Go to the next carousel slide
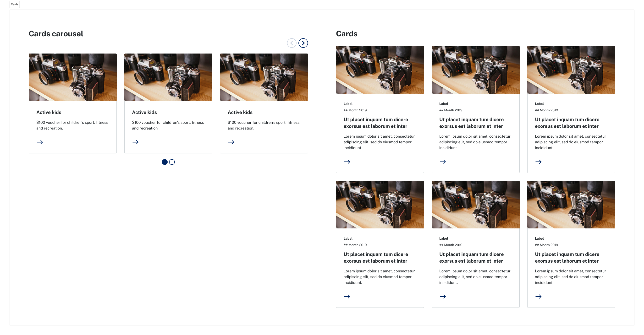 click(x=303, y=43)
